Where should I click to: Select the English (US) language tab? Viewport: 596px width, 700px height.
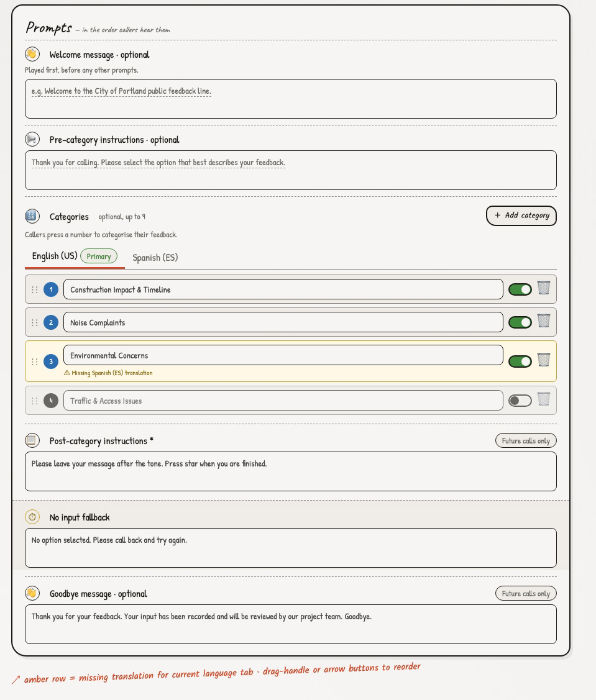point(55,256)
